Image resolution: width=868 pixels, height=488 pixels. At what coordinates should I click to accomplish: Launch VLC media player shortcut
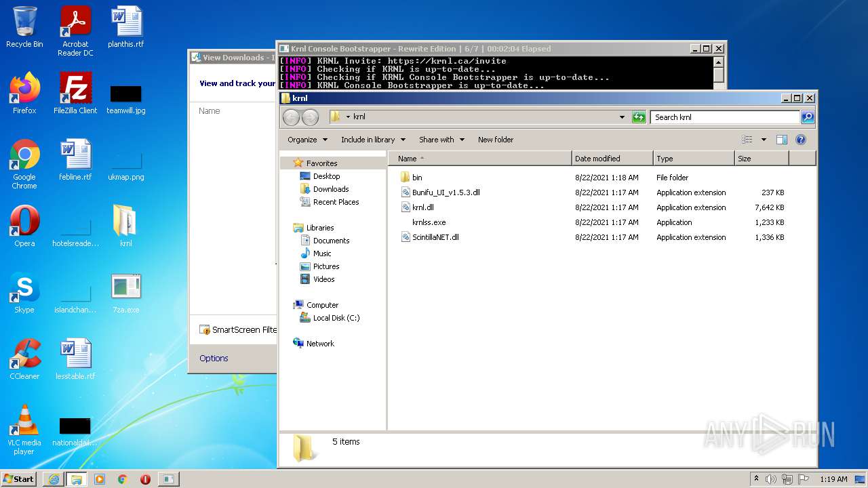pos(24,430)
